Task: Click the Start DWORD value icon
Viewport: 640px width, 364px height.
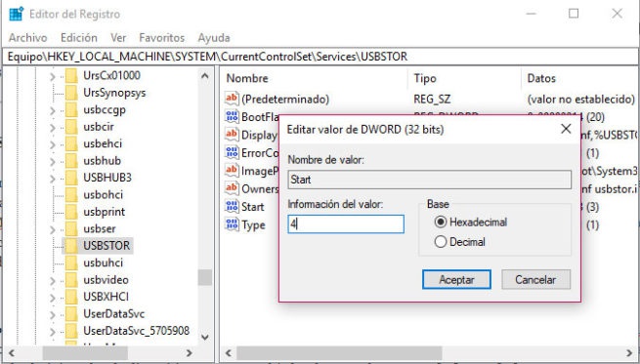Action: point(232,206)
